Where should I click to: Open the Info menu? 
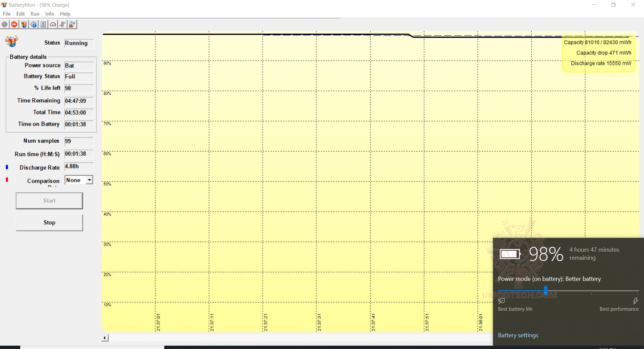(50, 14)
